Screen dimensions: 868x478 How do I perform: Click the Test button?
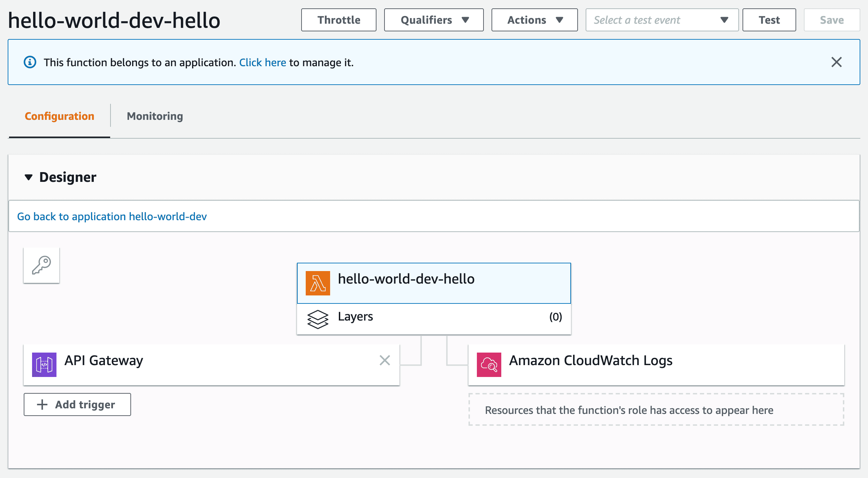tap(769, 20)
